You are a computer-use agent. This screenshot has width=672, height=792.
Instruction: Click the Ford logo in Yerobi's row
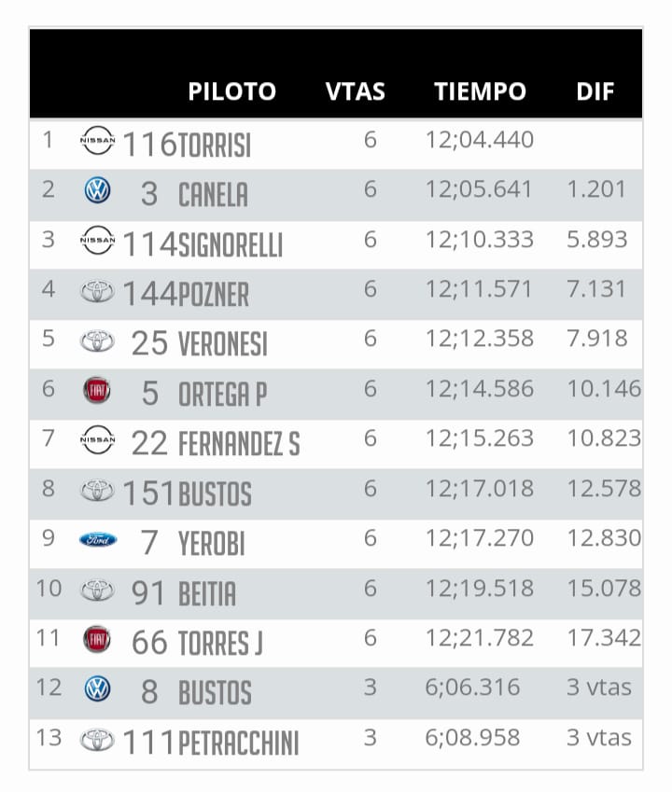[x=98, y=539]
